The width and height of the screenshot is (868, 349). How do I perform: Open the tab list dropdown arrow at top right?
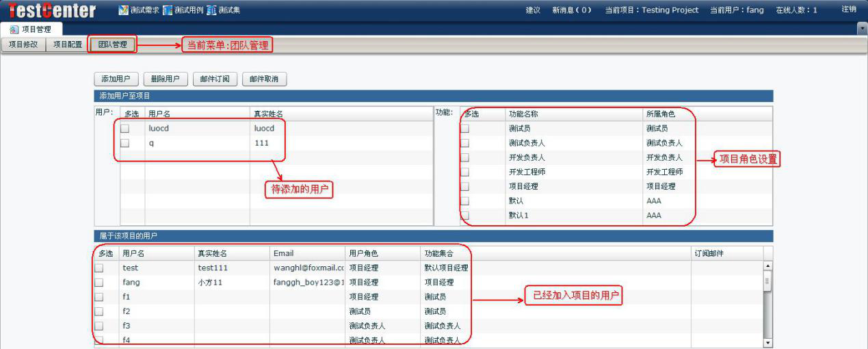pos(862,29)
